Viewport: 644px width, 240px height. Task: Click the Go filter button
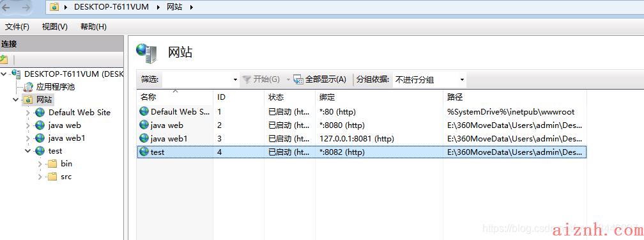tap(261, 79)
